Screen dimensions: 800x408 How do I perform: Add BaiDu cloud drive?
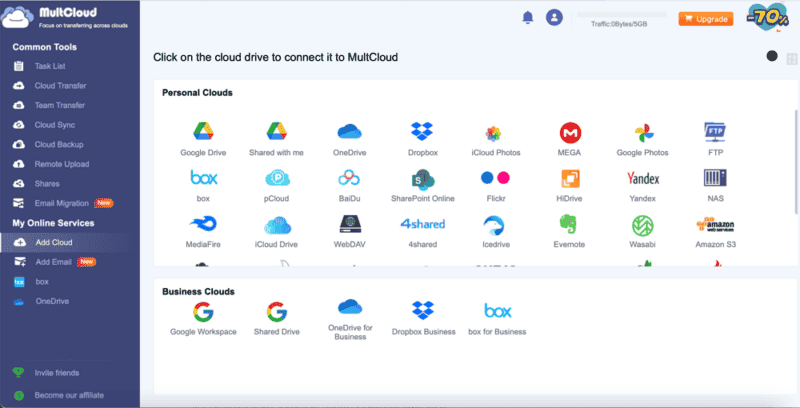[x=349, y=178]
